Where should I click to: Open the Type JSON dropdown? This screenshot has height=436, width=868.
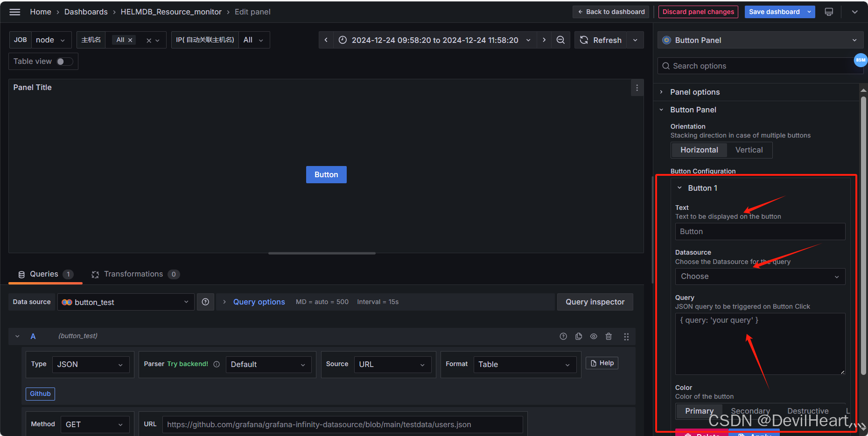pos(91,365)
